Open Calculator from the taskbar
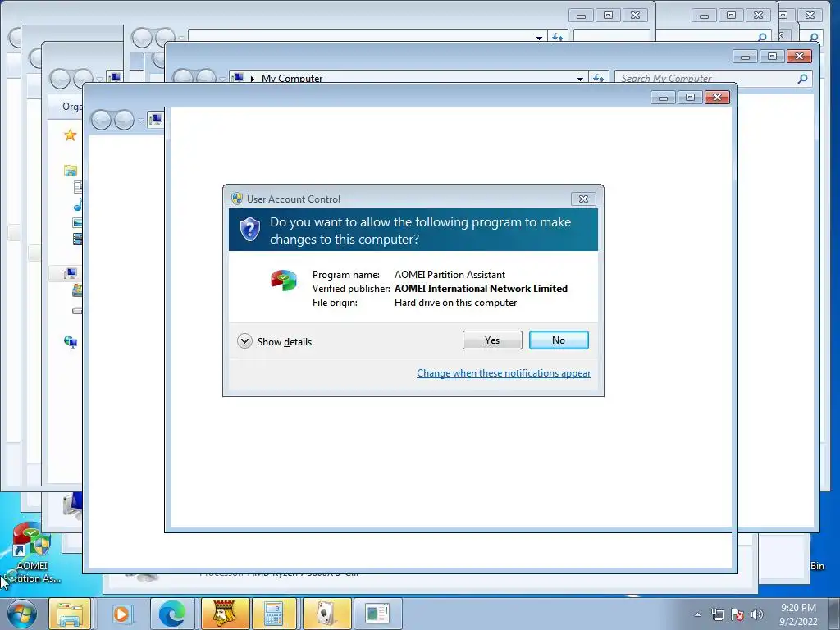Screen dimensions: 840x630 (274, 614)
